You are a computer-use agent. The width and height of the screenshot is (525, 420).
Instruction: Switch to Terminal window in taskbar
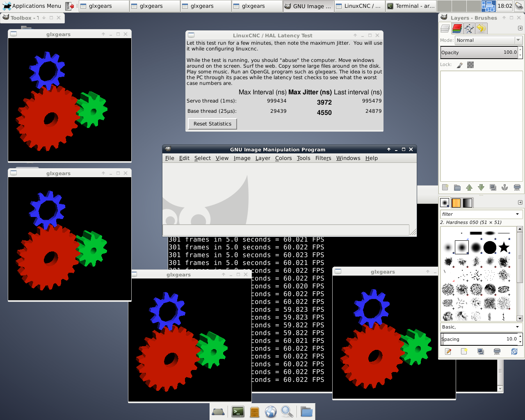tap(411, 6)
